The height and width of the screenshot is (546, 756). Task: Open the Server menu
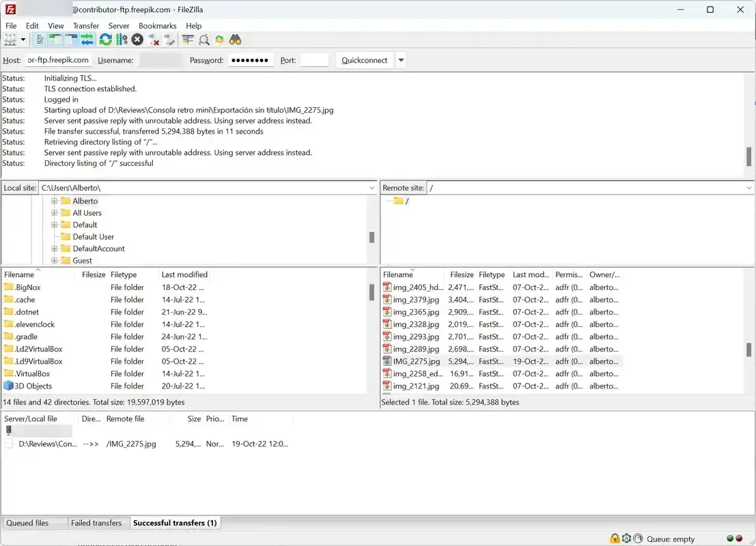(x=119, y=25)
